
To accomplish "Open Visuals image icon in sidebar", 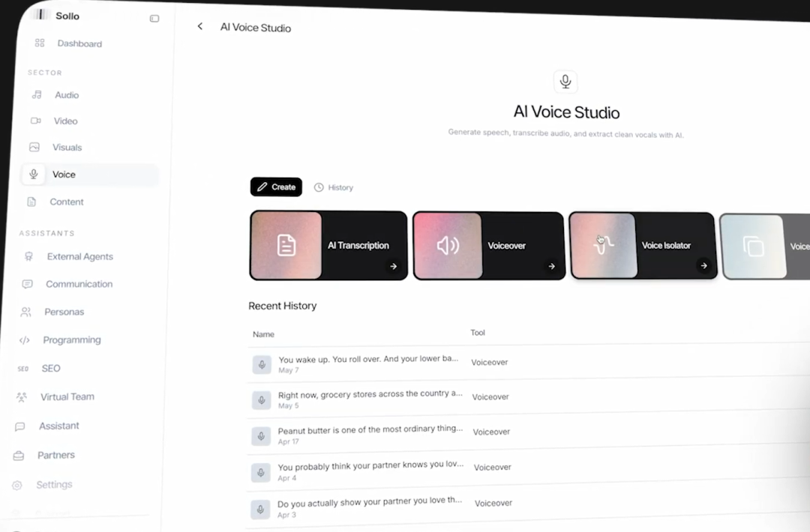I will point(34,147).
